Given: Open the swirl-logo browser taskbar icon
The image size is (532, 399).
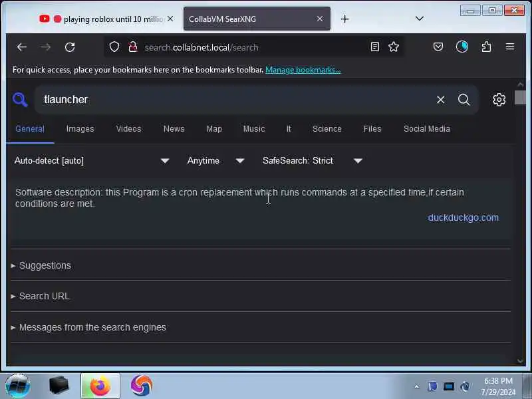Looking at the screenshot, I should pyautogui.click(x=142, y=386).
